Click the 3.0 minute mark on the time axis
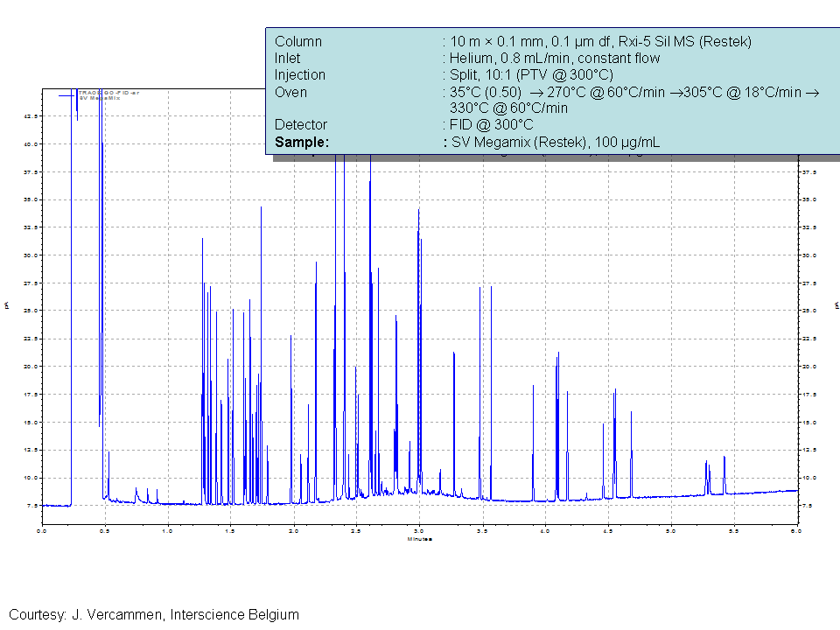This screenshot has height=630, width=840. click(419, 528)
